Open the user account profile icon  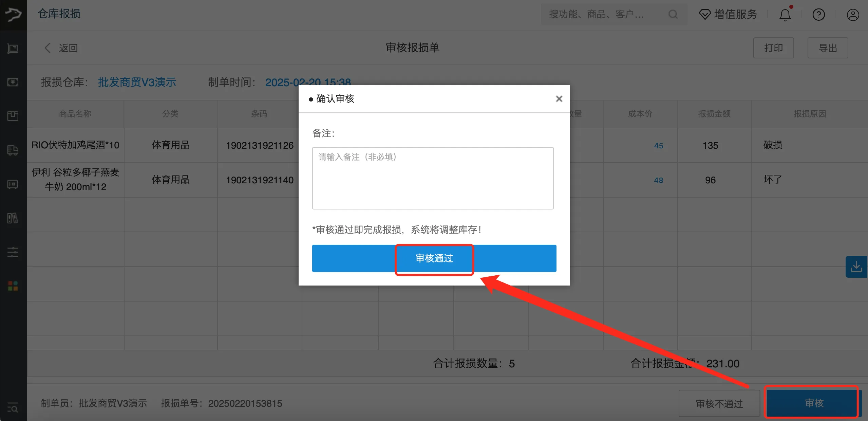click(852, 15)
